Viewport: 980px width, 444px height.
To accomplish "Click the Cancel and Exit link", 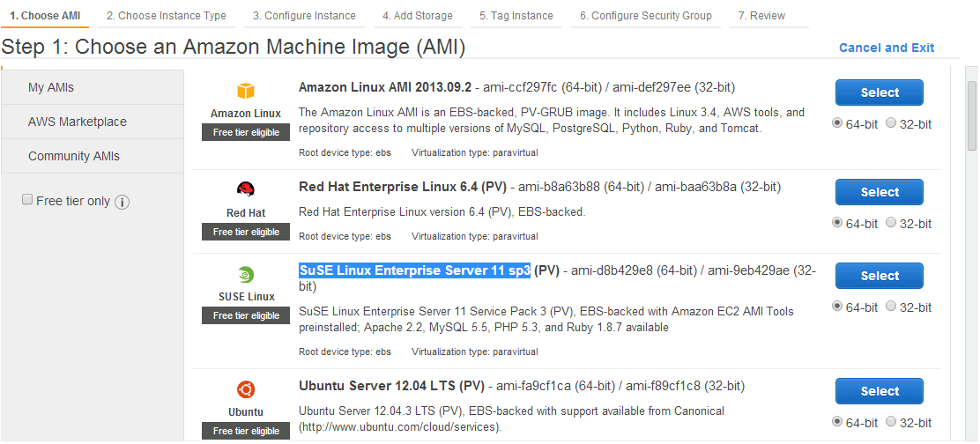I will (x=887, y=48).
